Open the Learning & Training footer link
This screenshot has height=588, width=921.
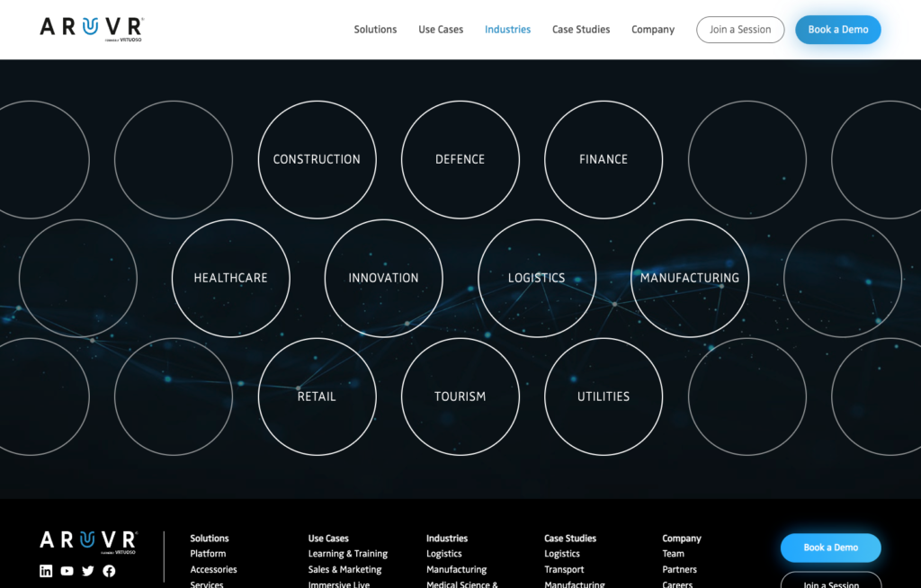coord(347,554)
